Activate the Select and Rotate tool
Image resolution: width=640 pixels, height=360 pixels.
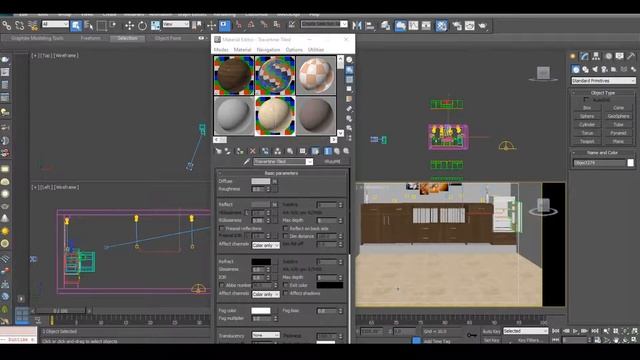tap(142, 26)
